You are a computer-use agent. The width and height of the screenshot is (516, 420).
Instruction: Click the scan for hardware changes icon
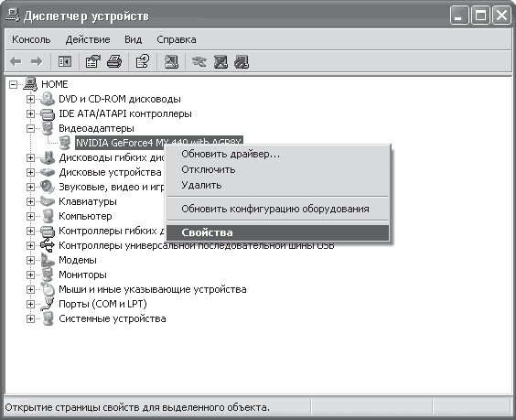click(x=171, y=61)
